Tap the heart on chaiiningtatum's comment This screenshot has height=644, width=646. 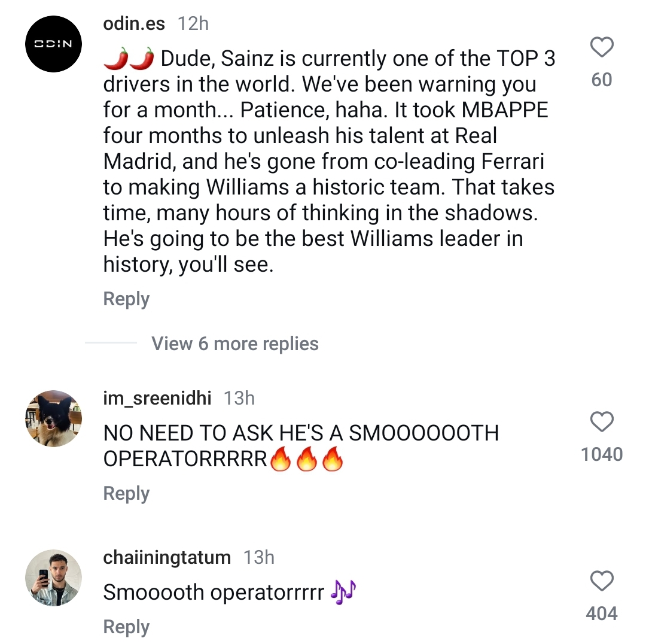(602, 581)
